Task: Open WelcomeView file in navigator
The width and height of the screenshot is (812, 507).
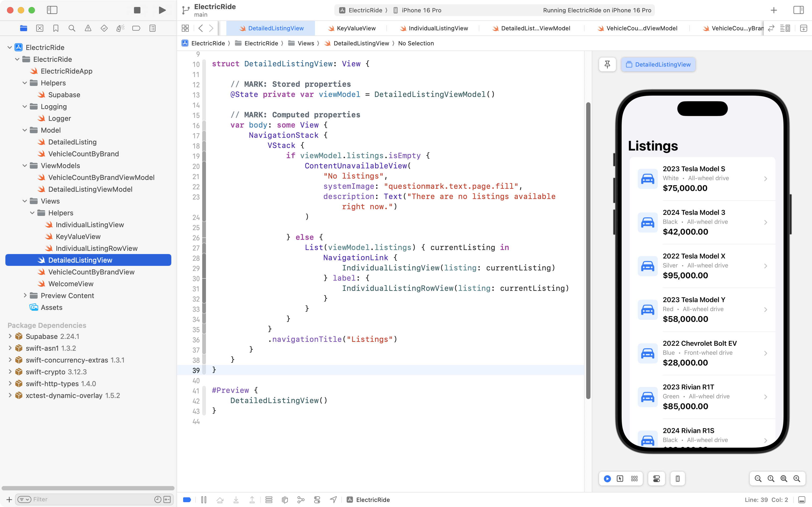Action: (71, 284)
